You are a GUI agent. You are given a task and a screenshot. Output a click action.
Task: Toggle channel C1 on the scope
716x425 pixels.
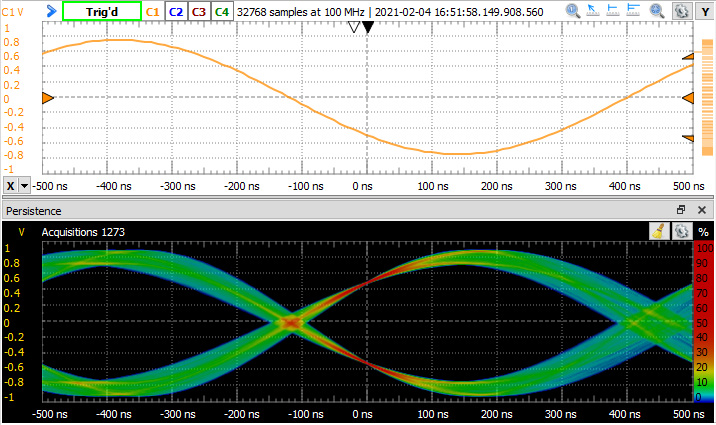pyautogui.click(x=153, y=11)
